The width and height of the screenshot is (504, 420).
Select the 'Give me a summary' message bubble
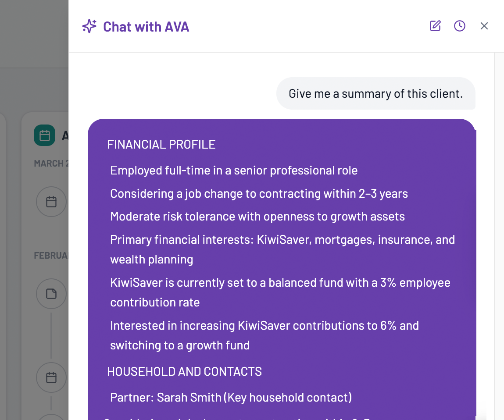(x=375, y=93)
